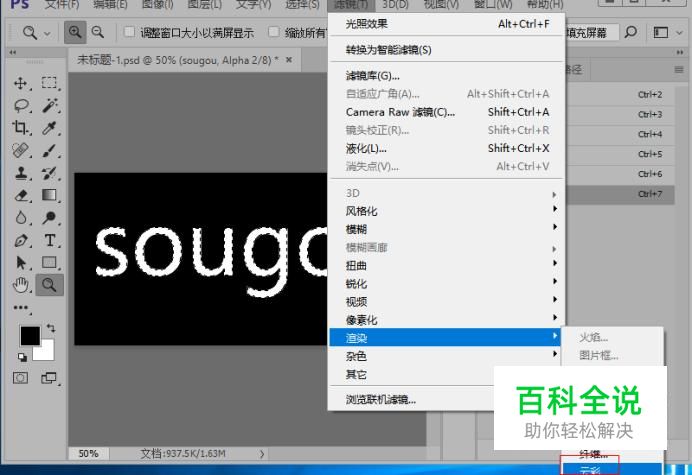Open the Edit Toolbar three-dots button
Viewport: 692px width, 475px height.
point(20,308)
